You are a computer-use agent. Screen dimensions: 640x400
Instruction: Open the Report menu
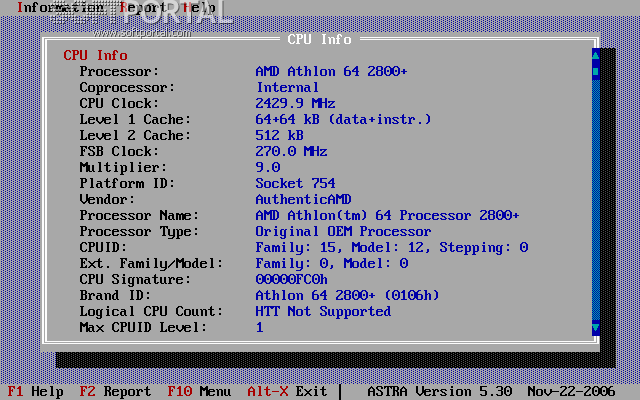pyautogui.click(x=143, y=7)
